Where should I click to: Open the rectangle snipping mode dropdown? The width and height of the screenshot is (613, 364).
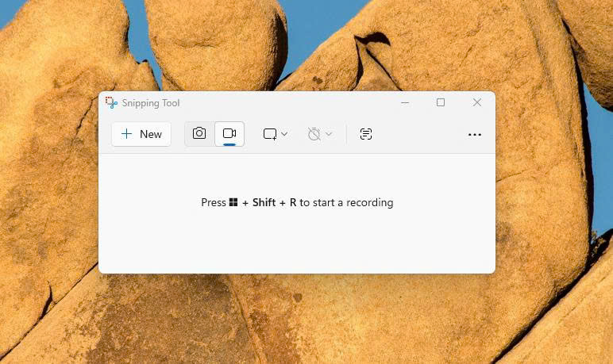[276, 134]
